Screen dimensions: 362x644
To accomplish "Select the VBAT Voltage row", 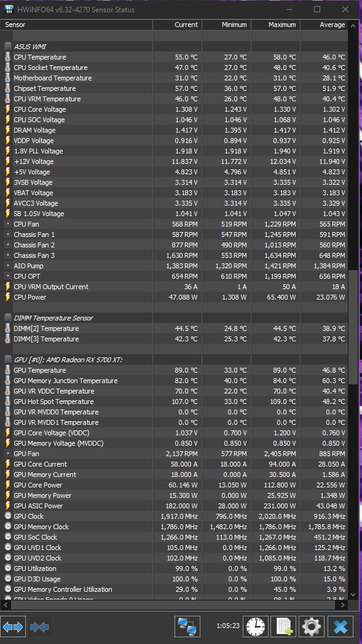I will [175, 193].
